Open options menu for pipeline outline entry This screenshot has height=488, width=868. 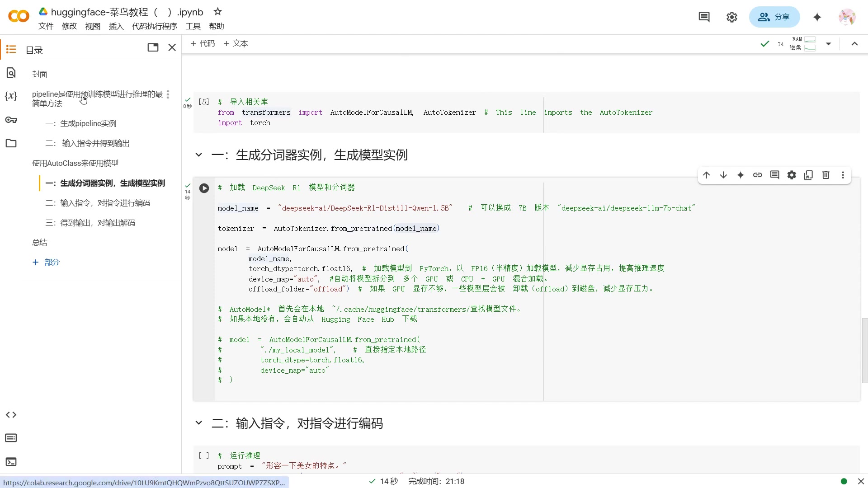point(168,94)
